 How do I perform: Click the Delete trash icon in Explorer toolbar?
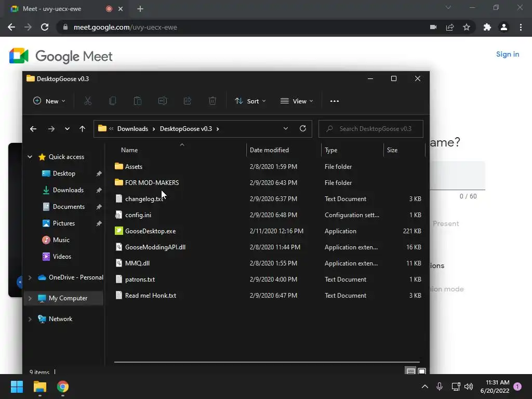(x=212, y=101)
